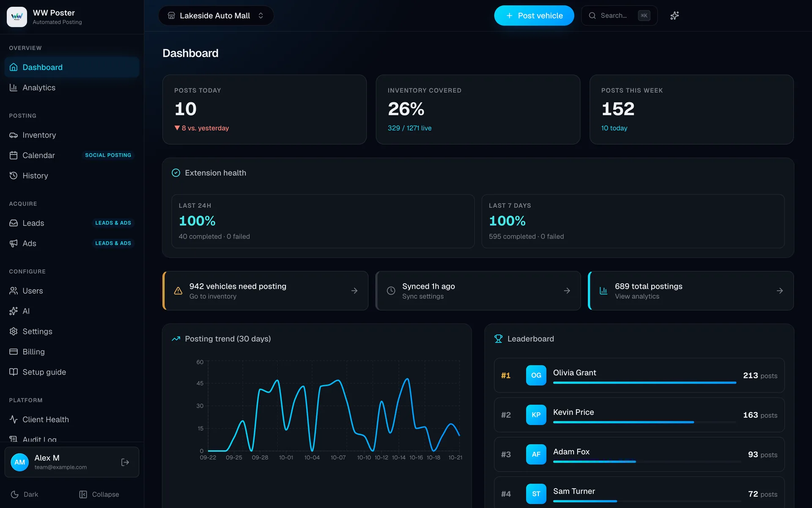
Task: Collapse the sidebar
Action: [99, 494]
